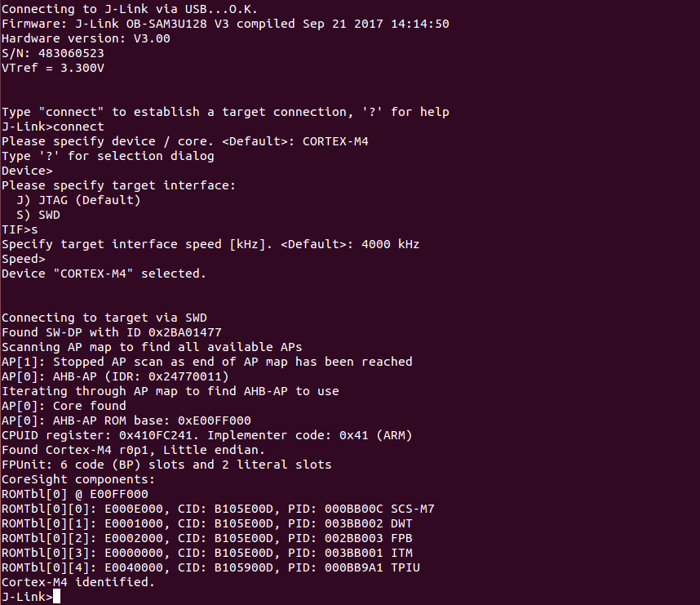Click the TIF>s input line
The height and width of the screenshot is (605, 700).
point(20,229)
